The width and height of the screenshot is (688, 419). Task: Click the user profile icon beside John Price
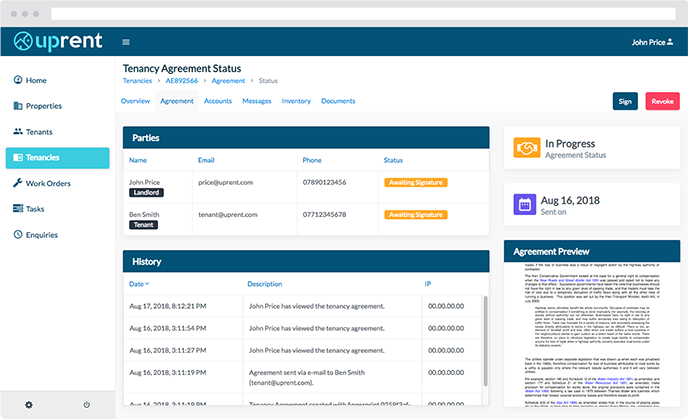point(670,42)
